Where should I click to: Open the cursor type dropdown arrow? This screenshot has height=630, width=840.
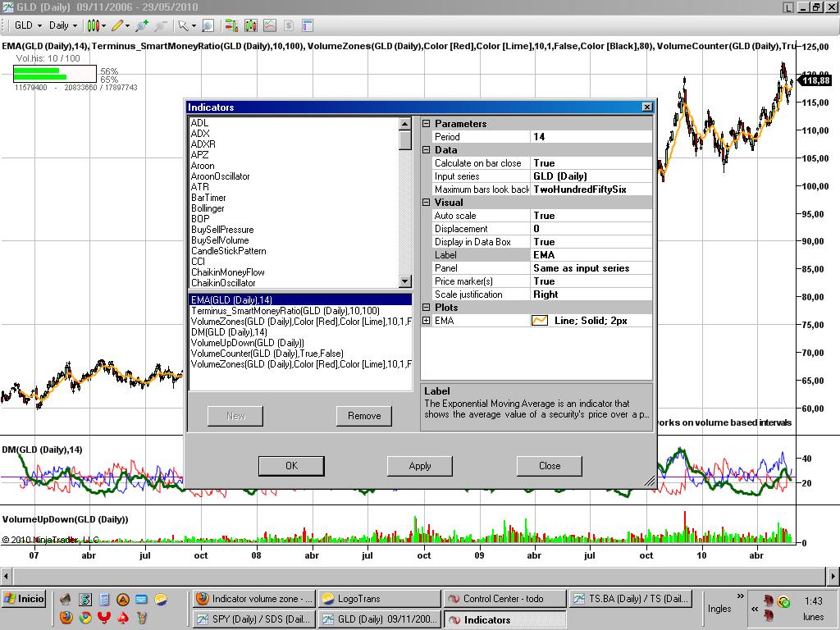tap(194, 25)
